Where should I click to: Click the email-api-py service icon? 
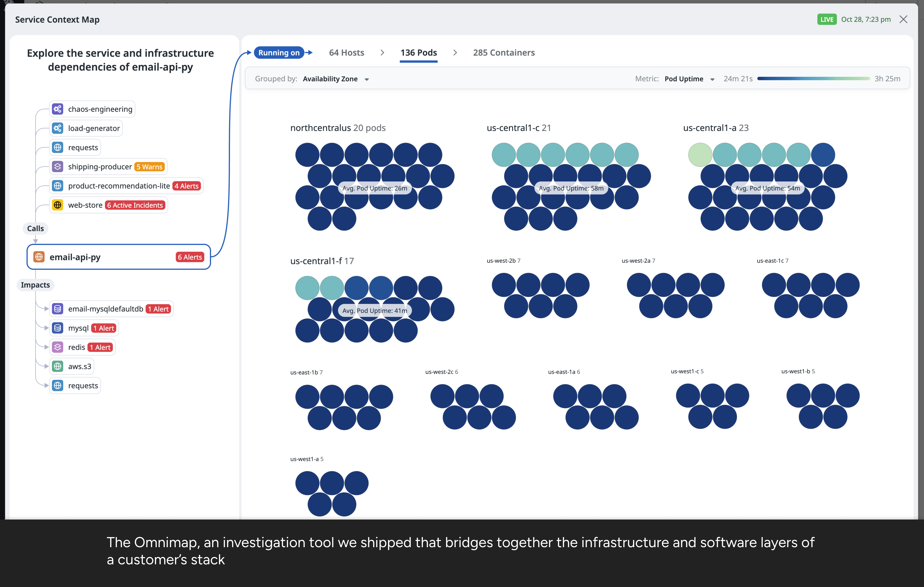39,257
